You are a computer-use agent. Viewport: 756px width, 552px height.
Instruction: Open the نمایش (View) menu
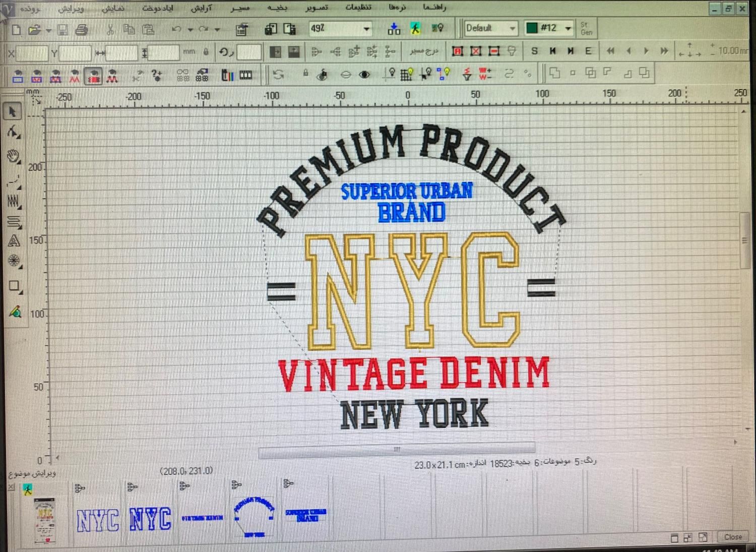coord(113,9)
